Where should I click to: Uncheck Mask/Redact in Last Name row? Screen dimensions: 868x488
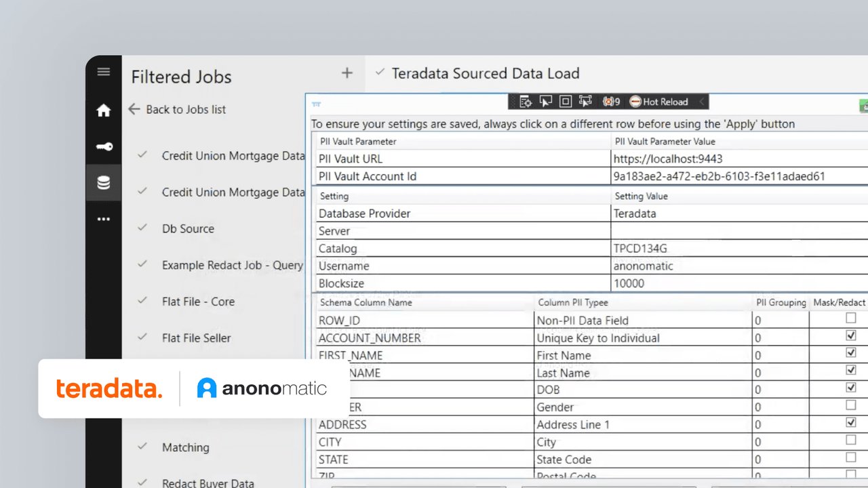tap(850, 371)
